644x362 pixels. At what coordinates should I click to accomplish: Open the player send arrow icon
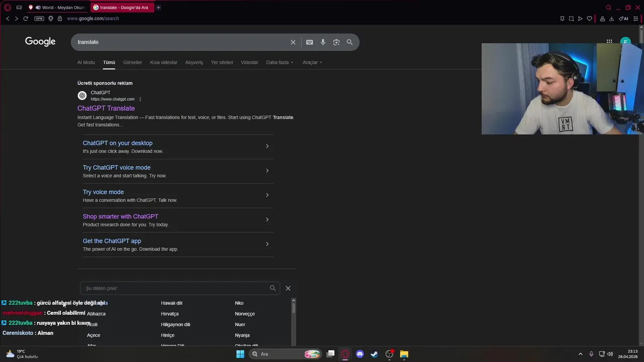click(580, 19)
